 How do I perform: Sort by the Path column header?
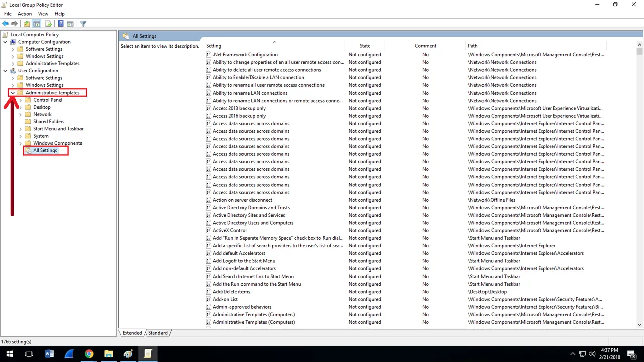(536, 46)
